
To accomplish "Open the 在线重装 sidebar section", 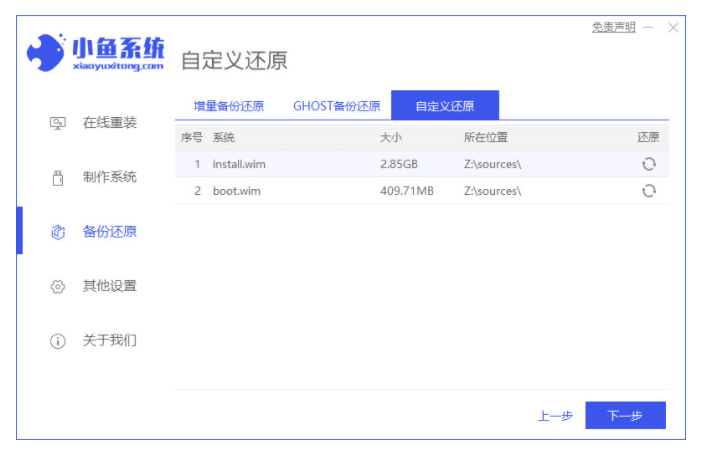I will pos(109,123).
